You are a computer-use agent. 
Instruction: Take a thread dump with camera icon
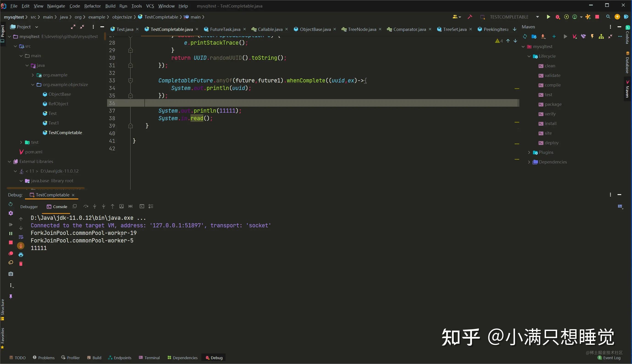click(11, 274)
